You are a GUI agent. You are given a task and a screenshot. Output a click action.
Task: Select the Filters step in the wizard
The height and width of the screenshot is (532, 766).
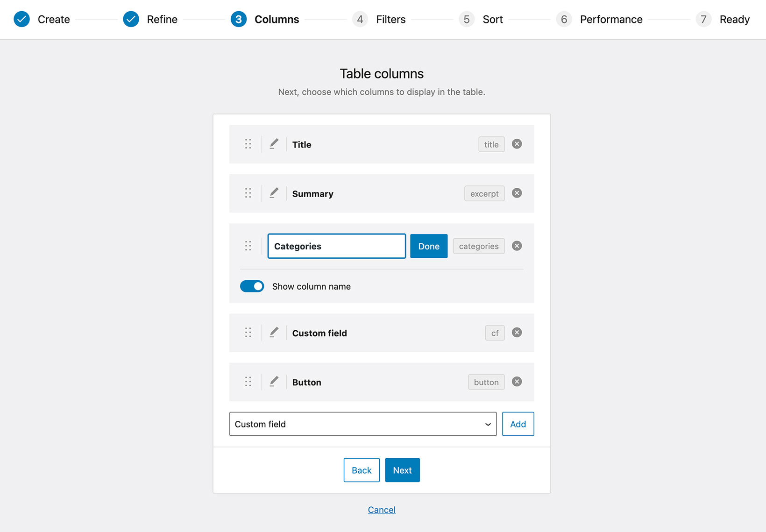click(360, 19)
